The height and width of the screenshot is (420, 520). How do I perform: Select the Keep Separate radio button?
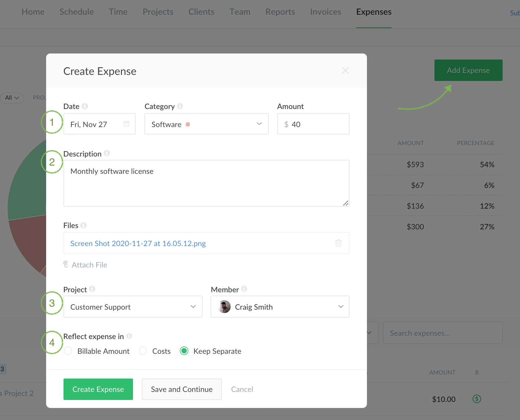click(184, 351)
